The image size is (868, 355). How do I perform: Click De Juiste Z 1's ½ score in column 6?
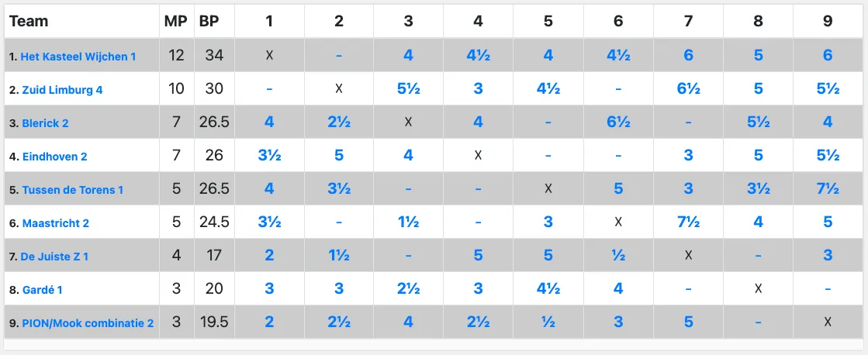[618, 255]
